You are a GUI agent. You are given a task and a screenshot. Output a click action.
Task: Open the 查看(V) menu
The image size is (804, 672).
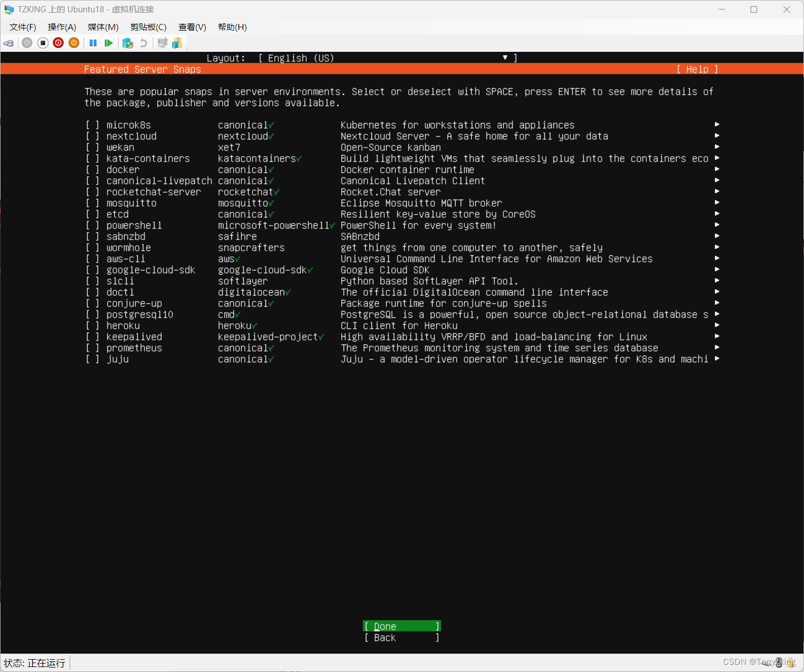192,27
